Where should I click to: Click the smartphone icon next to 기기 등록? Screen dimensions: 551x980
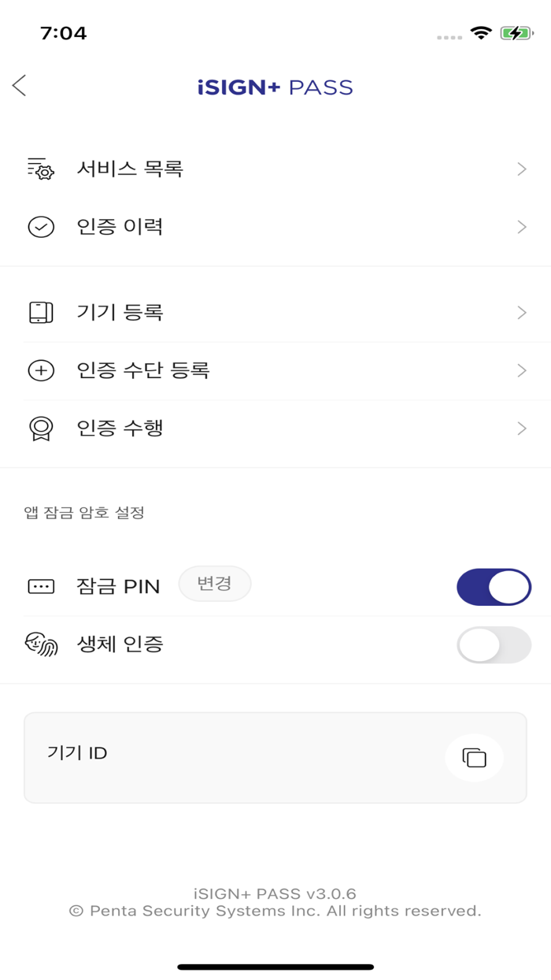(40, 312)
